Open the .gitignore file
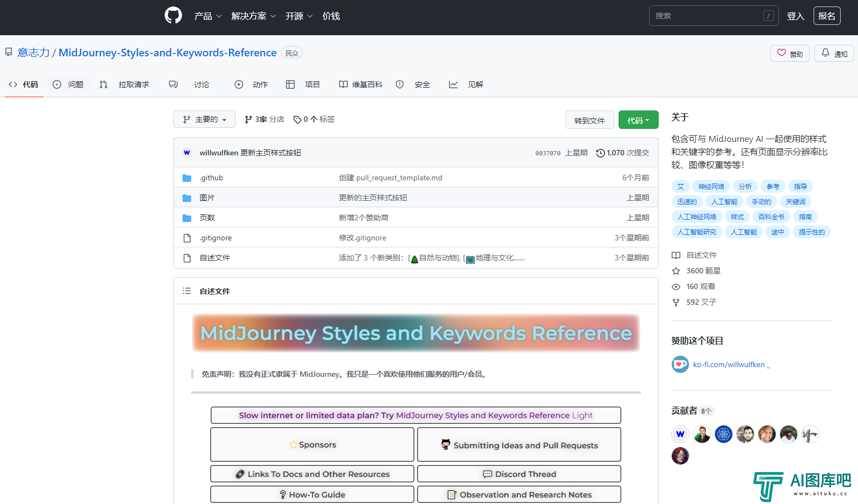The image size is (858, 504). point(216,238)
